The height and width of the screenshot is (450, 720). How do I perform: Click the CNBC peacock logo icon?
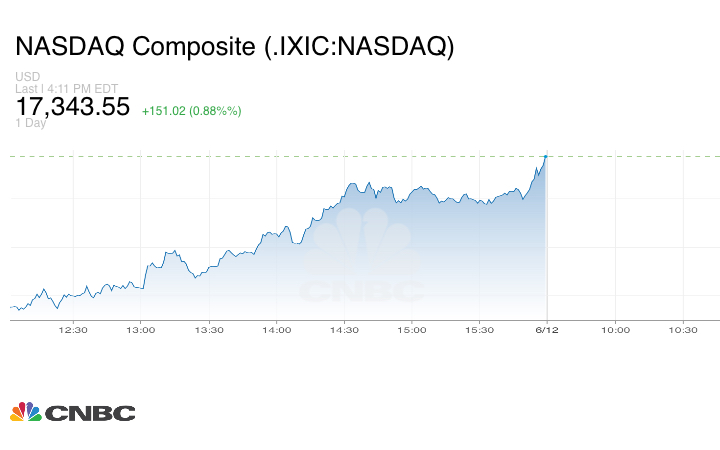pos(25,412)
